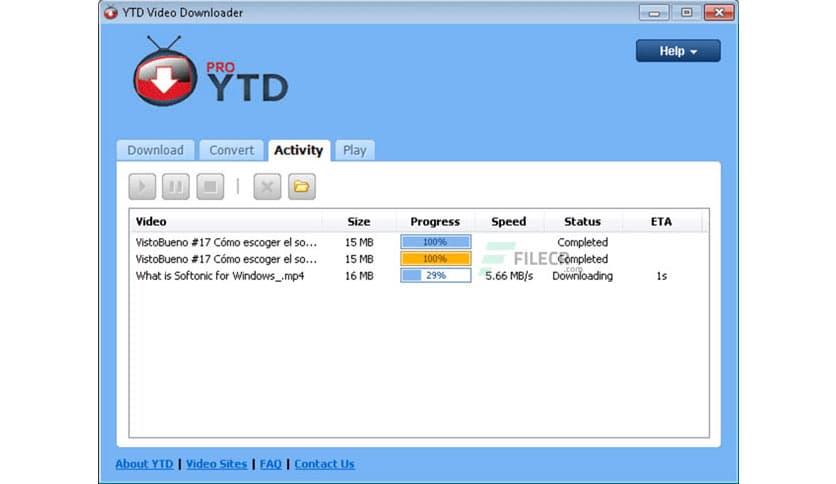Select the Activity tab
Screen dimensions: 836x484
point(299,150)
